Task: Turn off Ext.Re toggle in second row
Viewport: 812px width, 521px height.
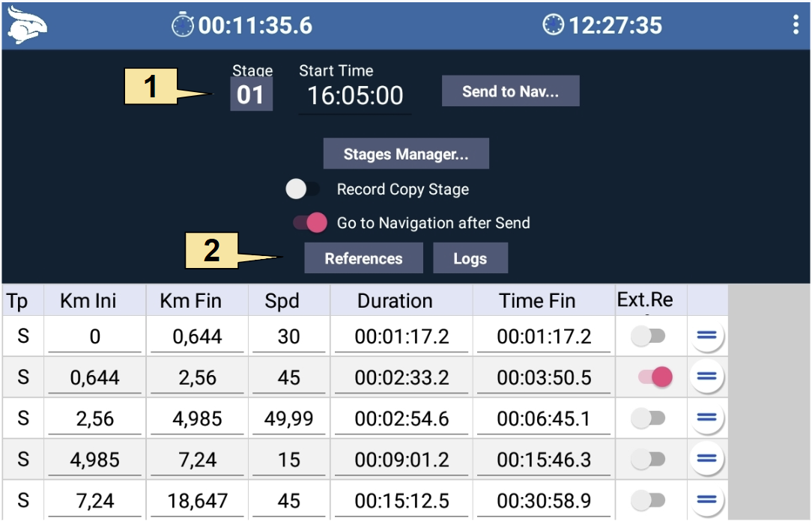Action: [655, 377]
